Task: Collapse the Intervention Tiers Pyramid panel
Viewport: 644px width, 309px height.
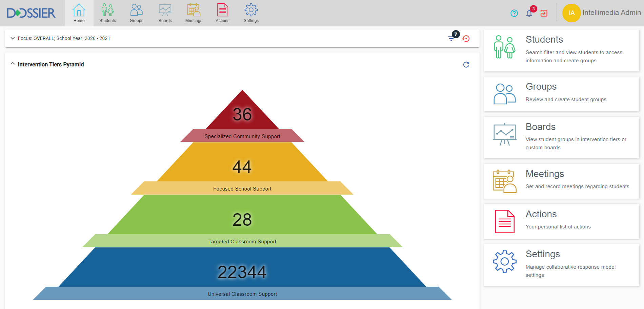Action: [13, 64]
